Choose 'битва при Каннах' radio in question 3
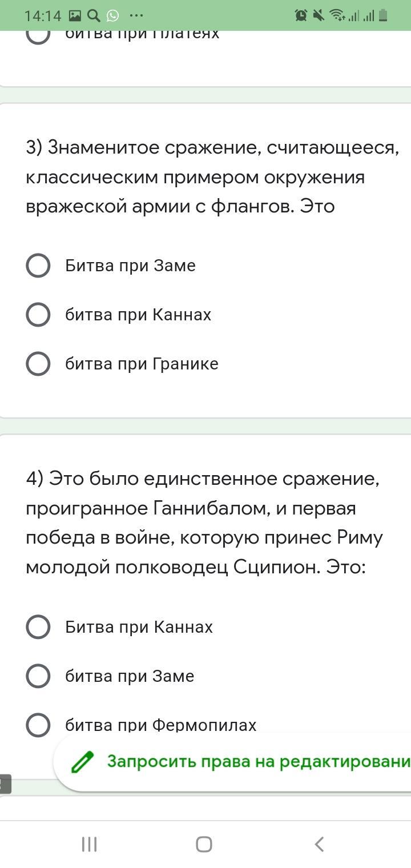 coord(38,315)
